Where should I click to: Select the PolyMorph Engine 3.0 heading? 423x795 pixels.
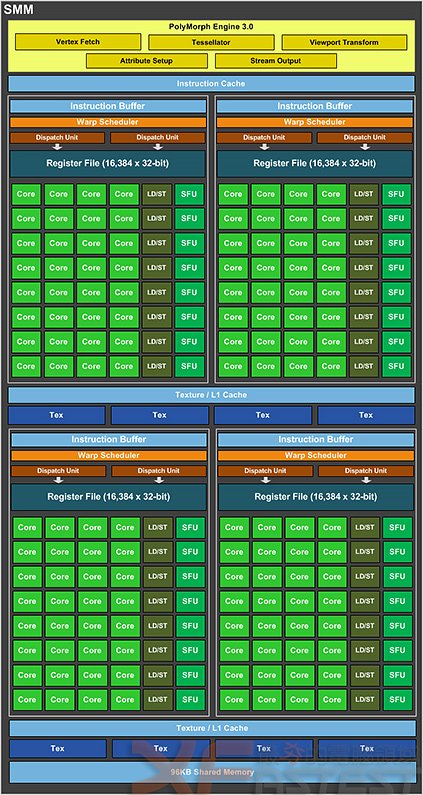[210, 26]
